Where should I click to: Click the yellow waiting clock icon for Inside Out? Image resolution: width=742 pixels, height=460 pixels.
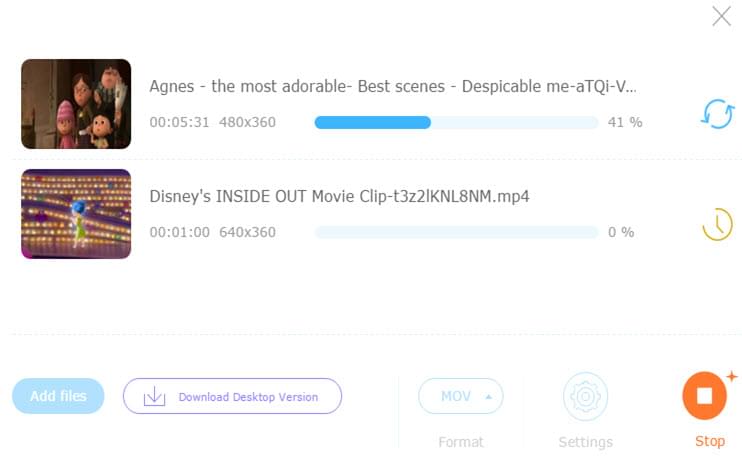[x=716, y=224]
